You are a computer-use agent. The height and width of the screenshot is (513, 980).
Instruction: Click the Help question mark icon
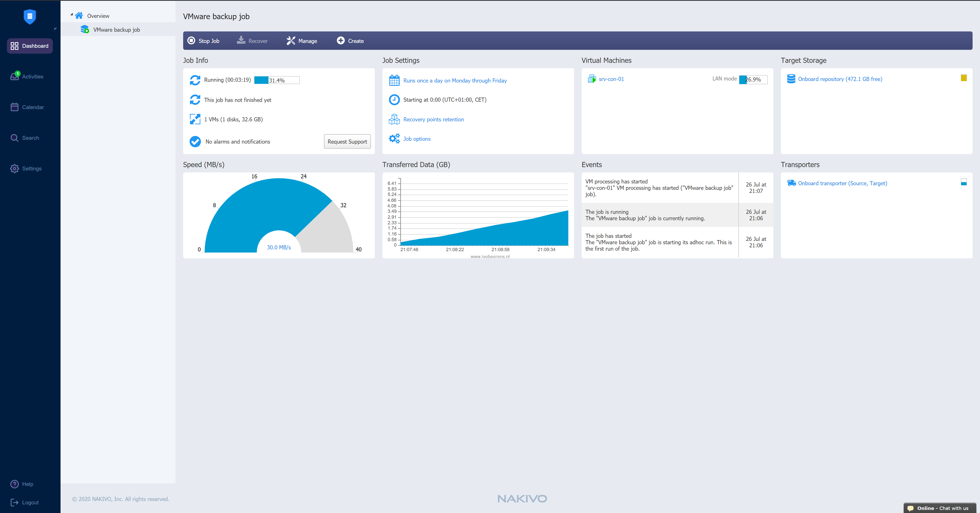click(15, 484)
